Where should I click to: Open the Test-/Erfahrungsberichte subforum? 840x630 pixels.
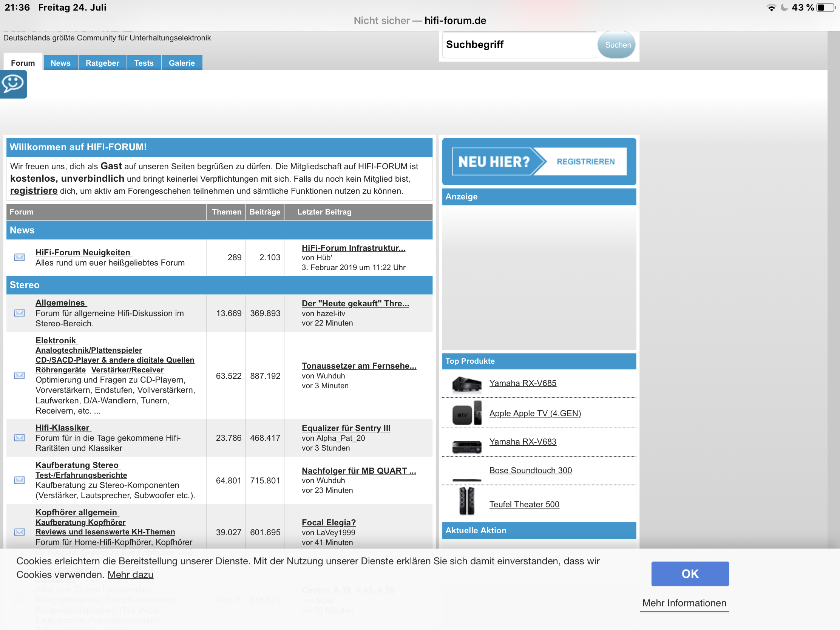pos(81,475)
